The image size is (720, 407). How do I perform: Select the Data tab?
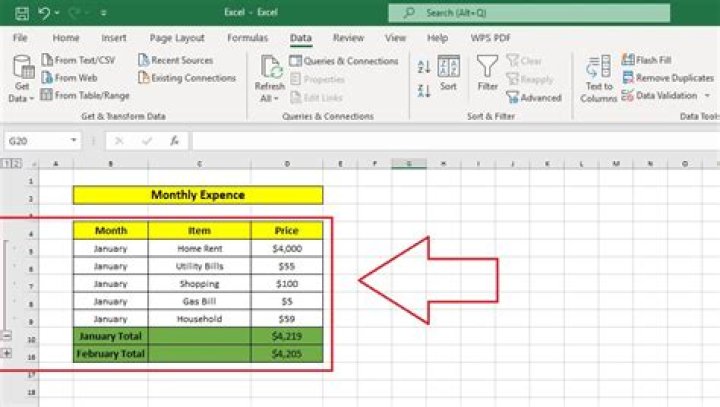coord(301,38)
